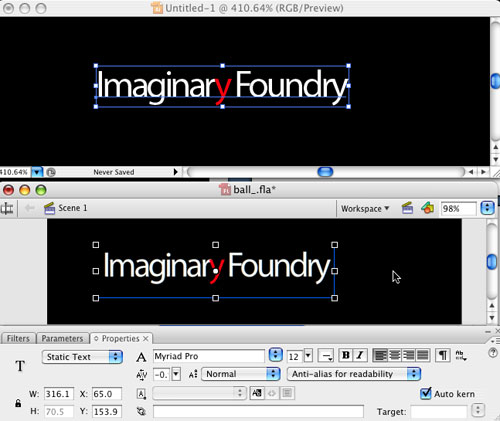Click the Properties panel help icon
Image resolution: width=500 pixels, height=421 pixels.
tap(492, 353)
